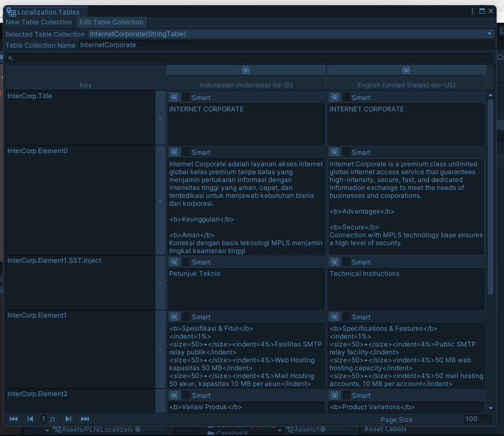
Task: Click the magnifier icon in the search field
Action: 10,58
